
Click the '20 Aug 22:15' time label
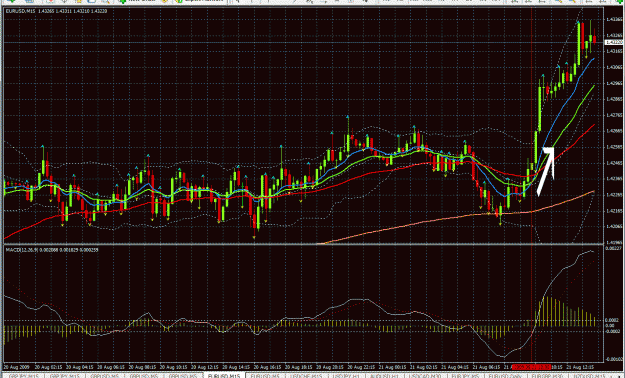(x=361, y=366)
